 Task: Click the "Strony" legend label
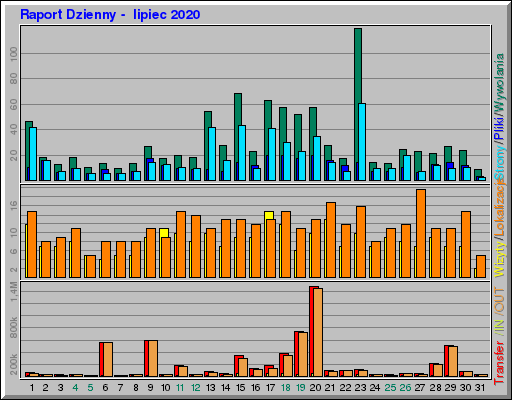(x=499, y=162)
